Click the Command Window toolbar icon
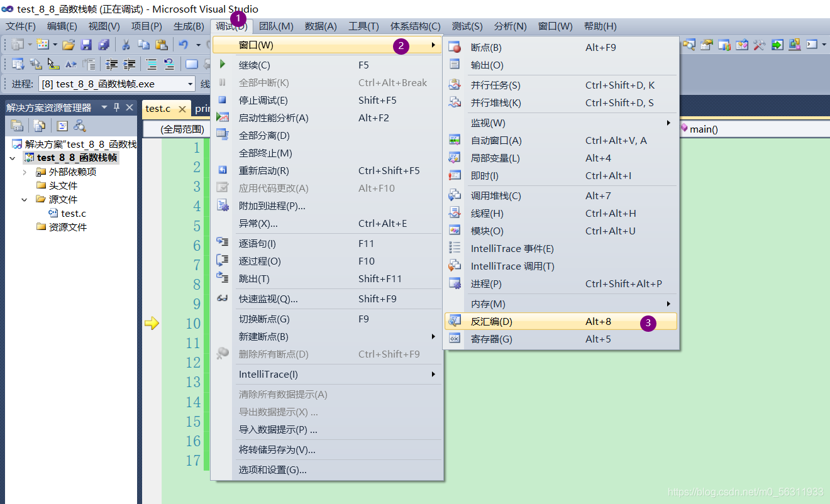830x504 pixels. coord(812,45)
